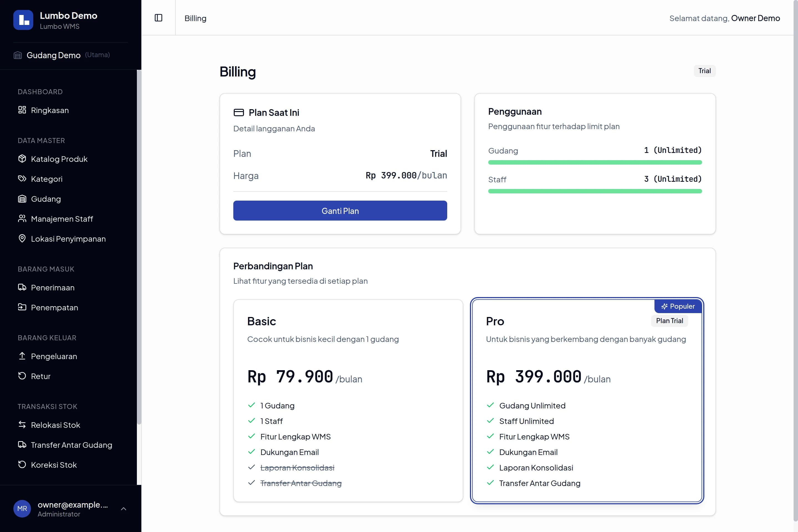Image resolution: width=798 pixels, height=532 pixels.
Task: Click the Relokasi Stok swap icon
Action: 22,425
